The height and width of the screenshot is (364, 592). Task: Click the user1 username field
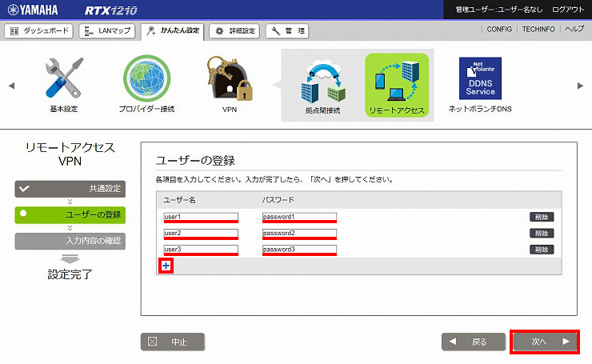tap(201, 217)
